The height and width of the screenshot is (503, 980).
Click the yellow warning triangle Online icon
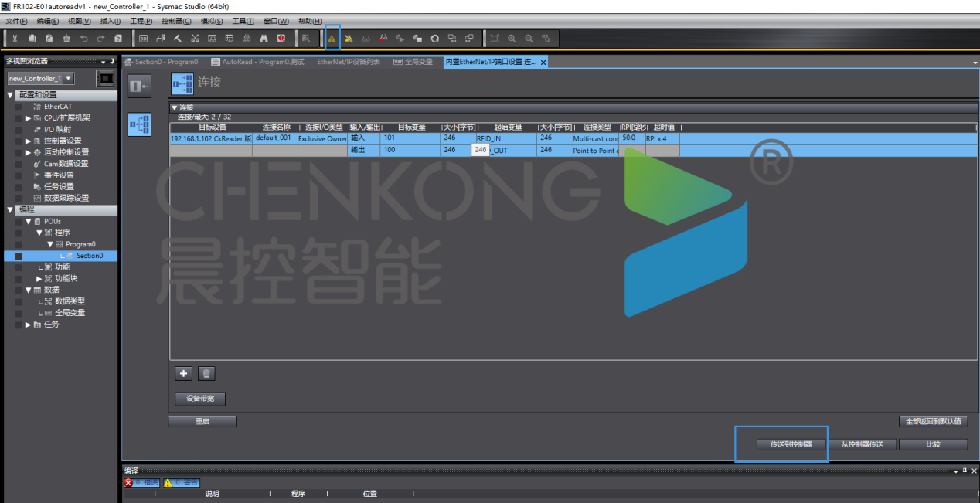(332, 38)
